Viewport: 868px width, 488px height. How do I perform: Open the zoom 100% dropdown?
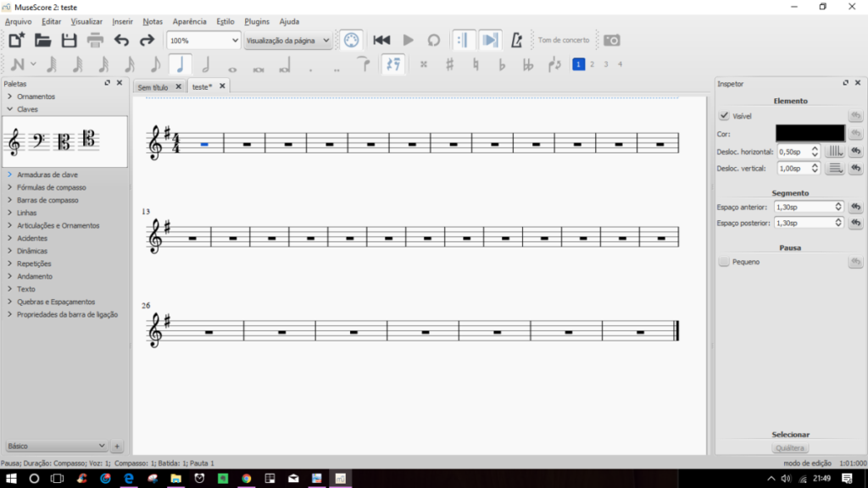[x=203, y=40]
